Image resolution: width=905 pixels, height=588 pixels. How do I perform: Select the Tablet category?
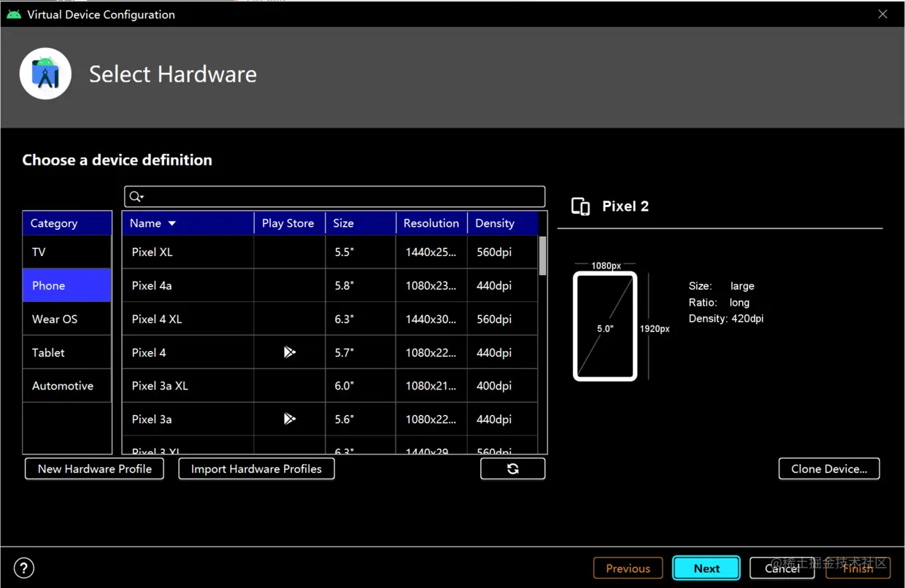pos(67,352)
